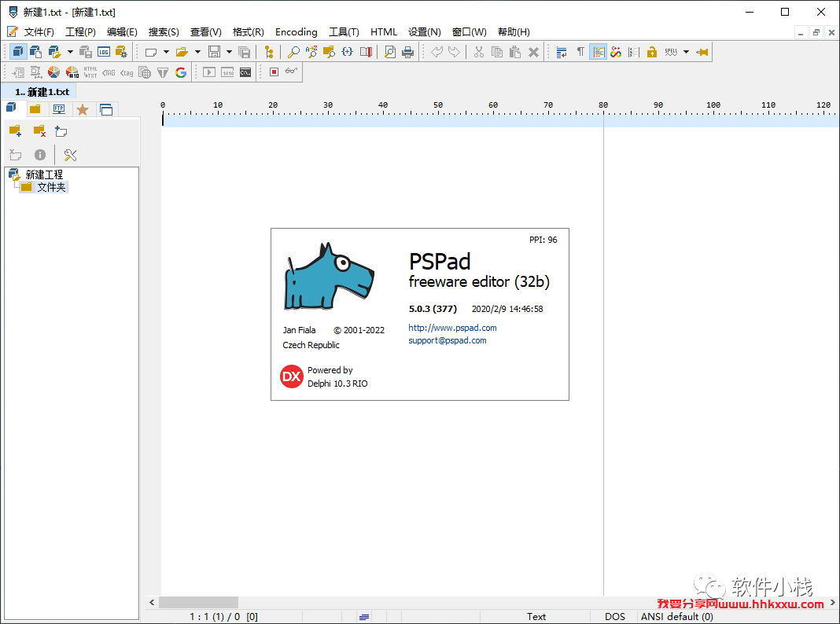
Task: Click the Google search icon
Action: pyautogui.click(x=181, y=72)
